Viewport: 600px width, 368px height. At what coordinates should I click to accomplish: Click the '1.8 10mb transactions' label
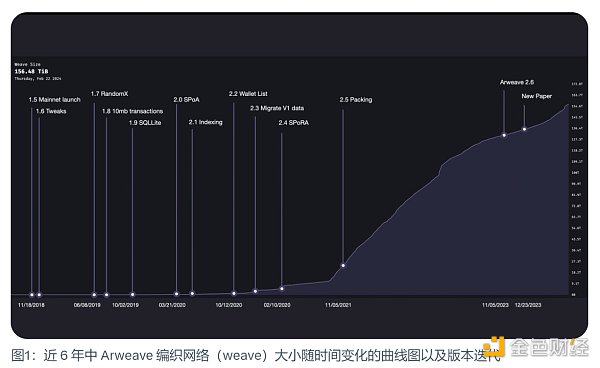(132, 111)
